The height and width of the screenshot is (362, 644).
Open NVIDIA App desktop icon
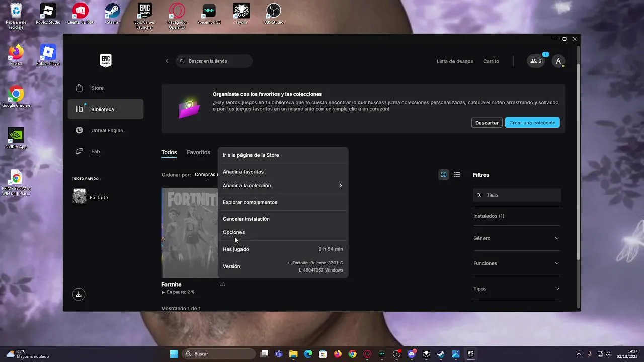pos(16,138)
